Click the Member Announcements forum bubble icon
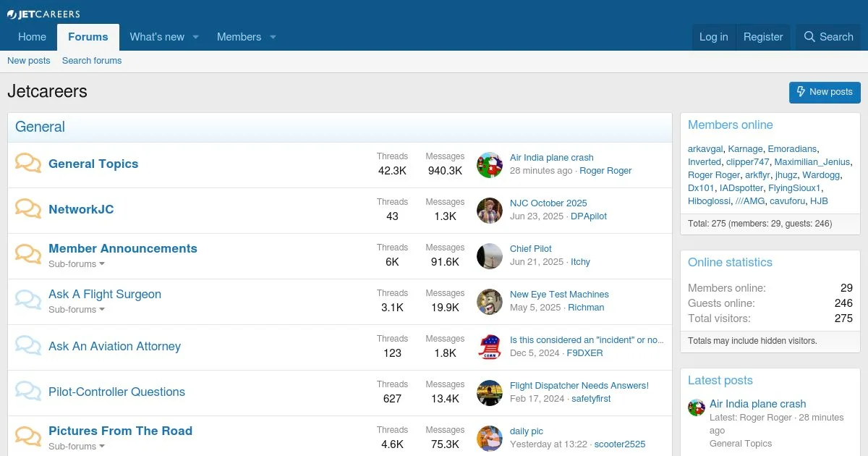This screenshot has width=868, height=456. 28,255
